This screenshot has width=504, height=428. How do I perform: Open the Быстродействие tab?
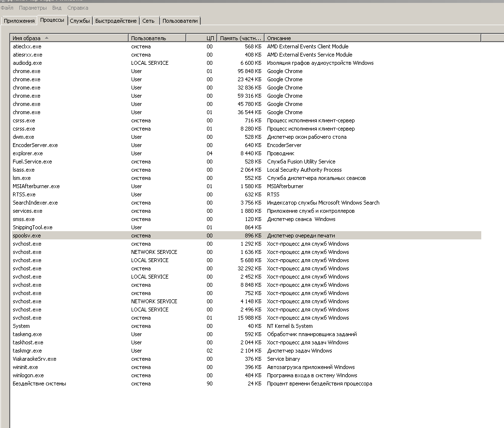pos(116,21)
